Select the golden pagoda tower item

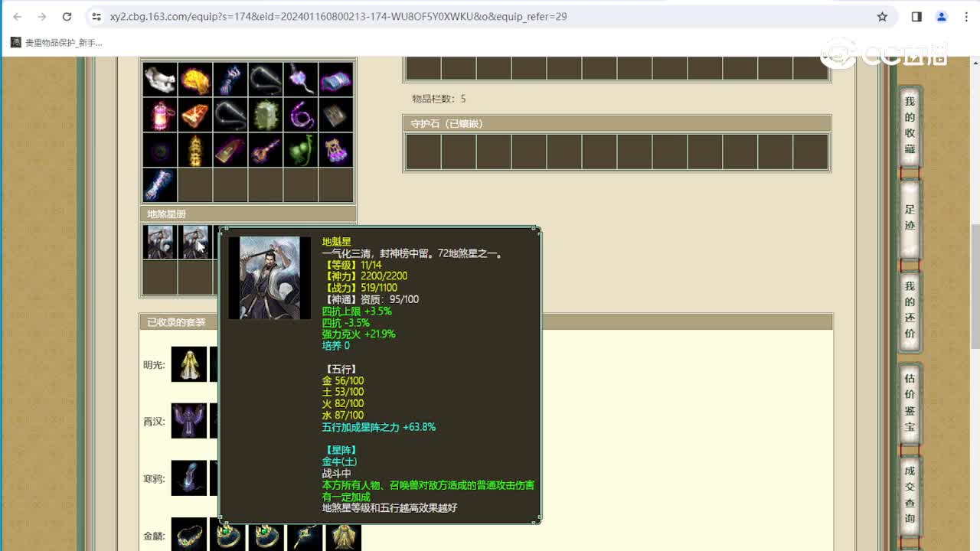(x=195, y=149)
